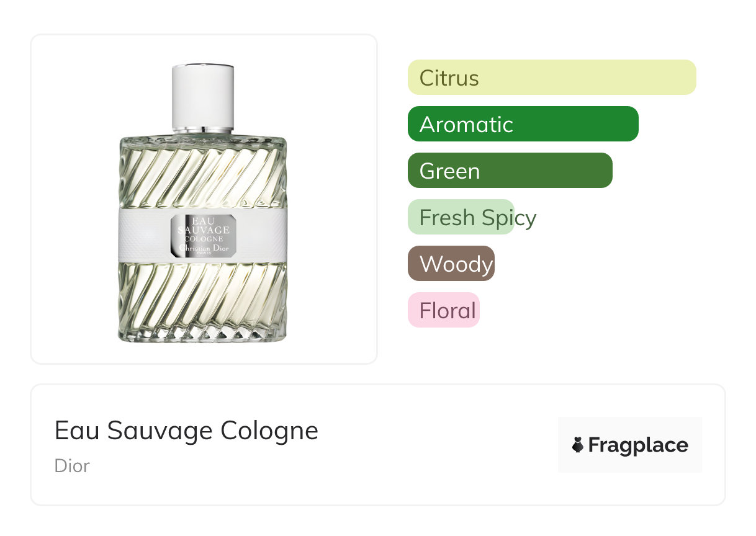The height and width of the screenshot is (536, 756).
Task: Open the Dior brand link
Action: (72, 465)
